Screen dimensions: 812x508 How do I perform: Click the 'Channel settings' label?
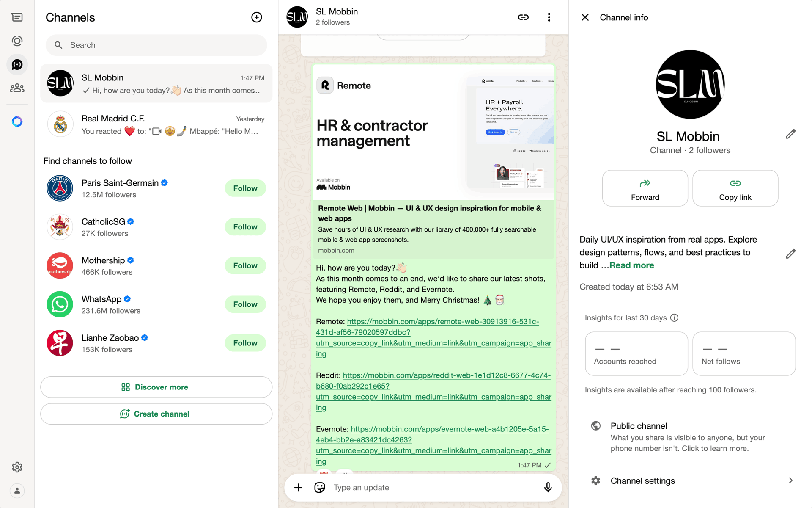[642, 481]
